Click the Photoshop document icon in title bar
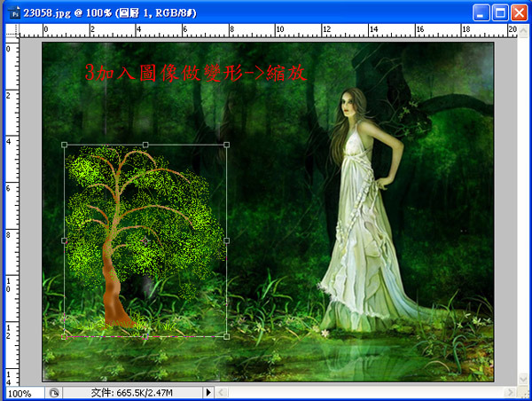 click(14, 13)
